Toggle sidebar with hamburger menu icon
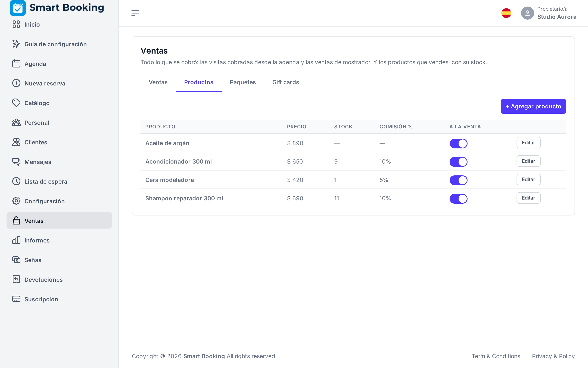Viewport: 588px width, 368px height. [x=135, y=13]
